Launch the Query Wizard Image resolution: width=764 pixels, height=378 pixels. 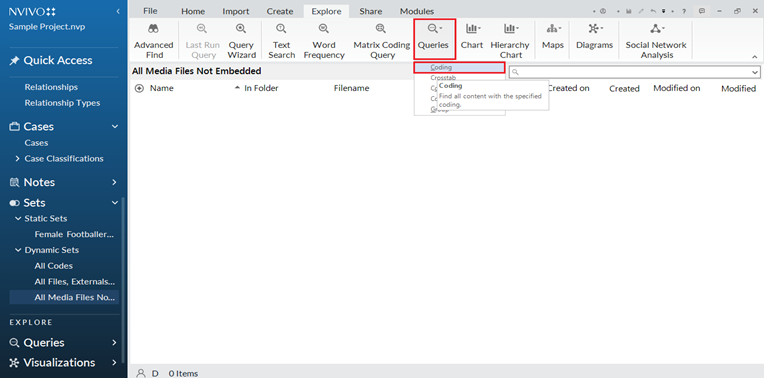click(x=241, y=41)
